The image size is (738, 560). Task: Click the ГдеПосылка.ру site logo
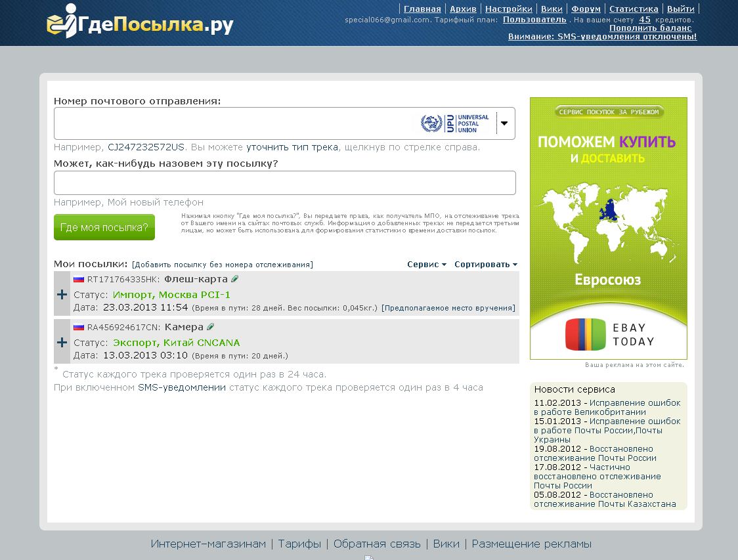[x=140, y=22]
